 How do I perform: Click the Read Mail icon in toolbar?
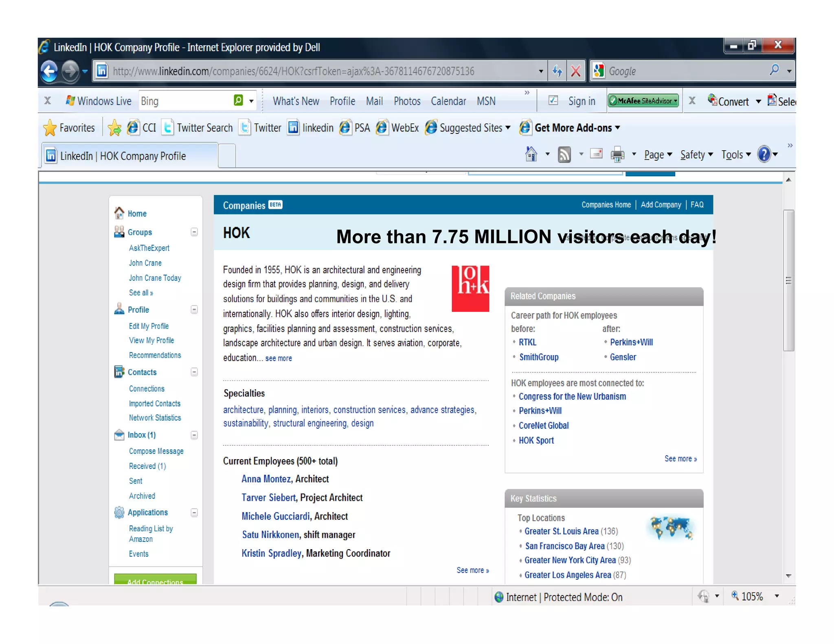(x=596, y=154)
